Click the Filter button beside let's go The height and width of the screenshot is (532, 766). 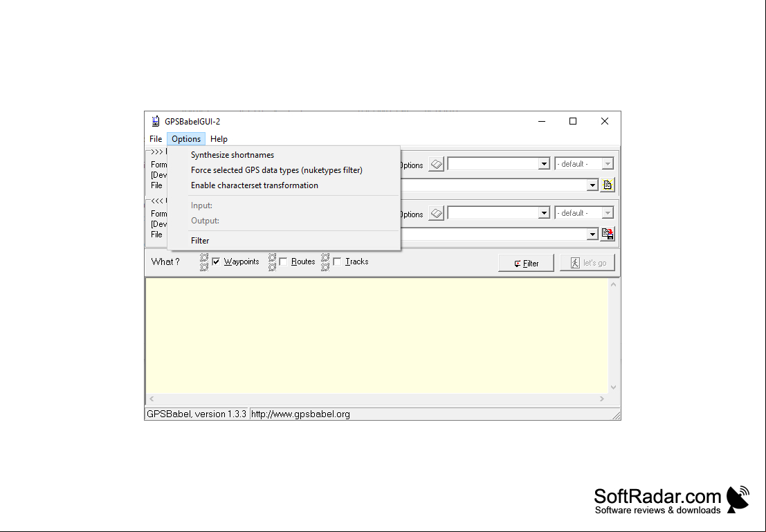526,263
